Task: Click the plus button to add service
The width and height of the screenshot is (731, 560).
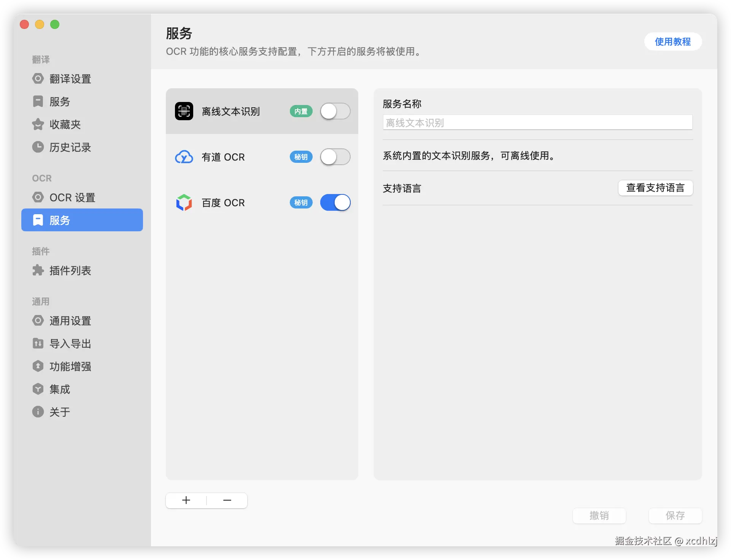Action: 186,500
